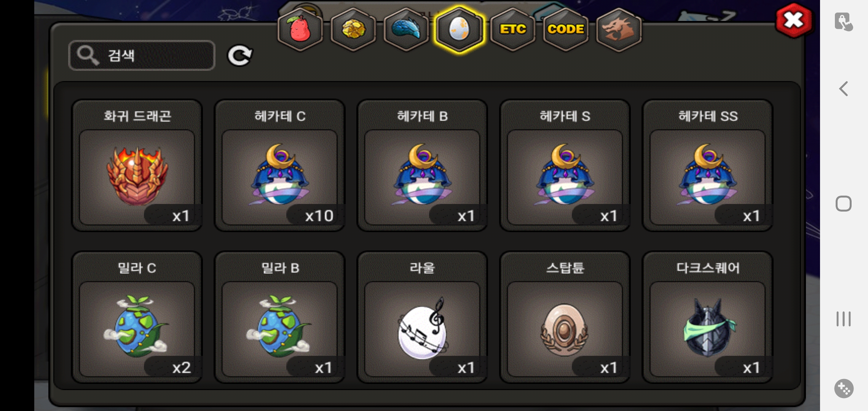Close the inventory with the red X

click(x=794, y=21)
